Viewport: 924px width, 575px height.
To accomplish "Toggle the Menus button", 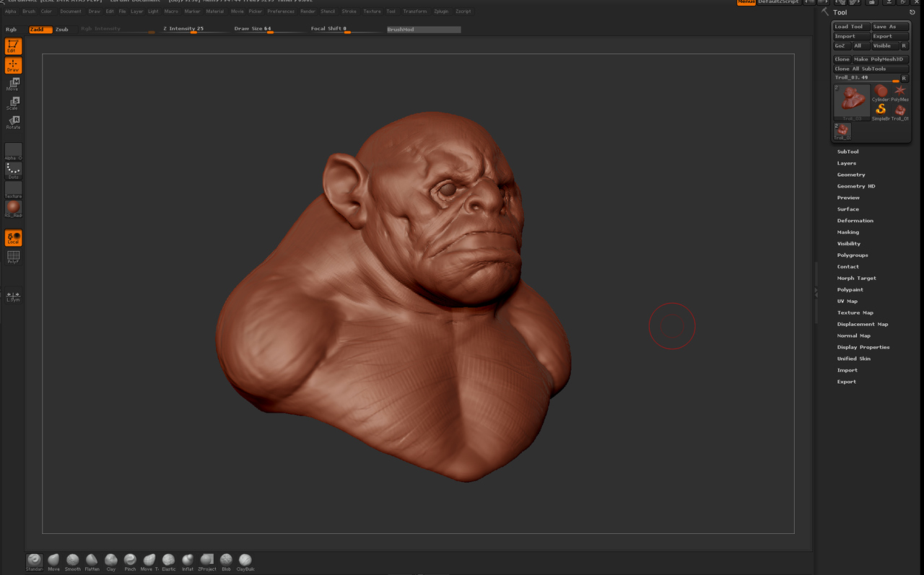I will [746, 2].
